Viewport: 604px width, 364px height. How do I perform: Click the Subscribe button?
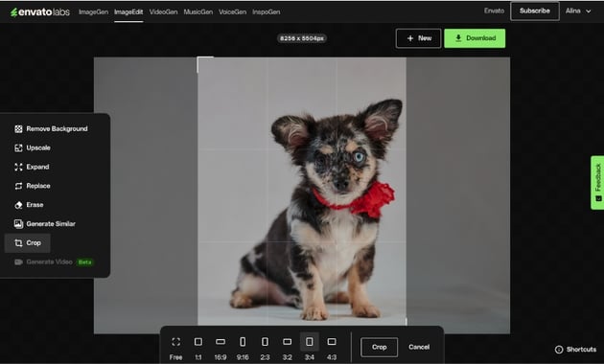(x=535, y=11)
